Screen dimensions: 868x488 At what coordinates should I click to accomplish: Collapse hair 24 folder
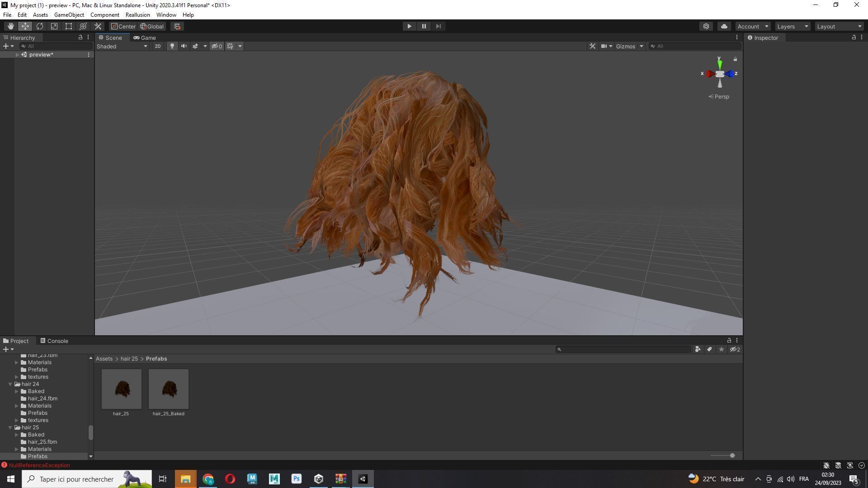click(10, 384)
